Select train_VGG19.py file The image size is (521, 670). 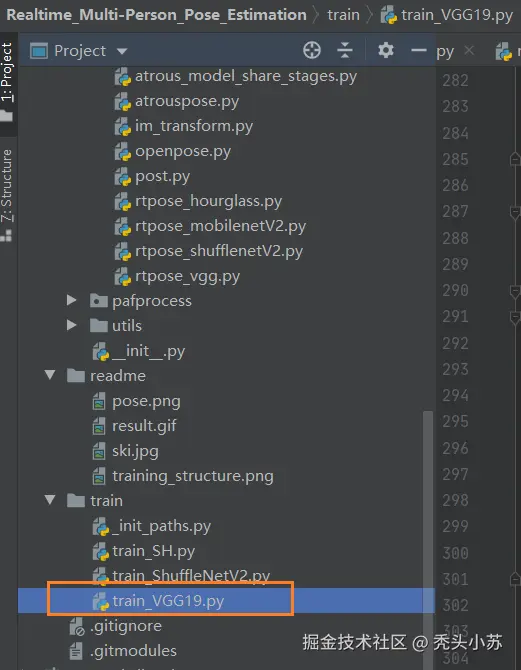(168, 601)
